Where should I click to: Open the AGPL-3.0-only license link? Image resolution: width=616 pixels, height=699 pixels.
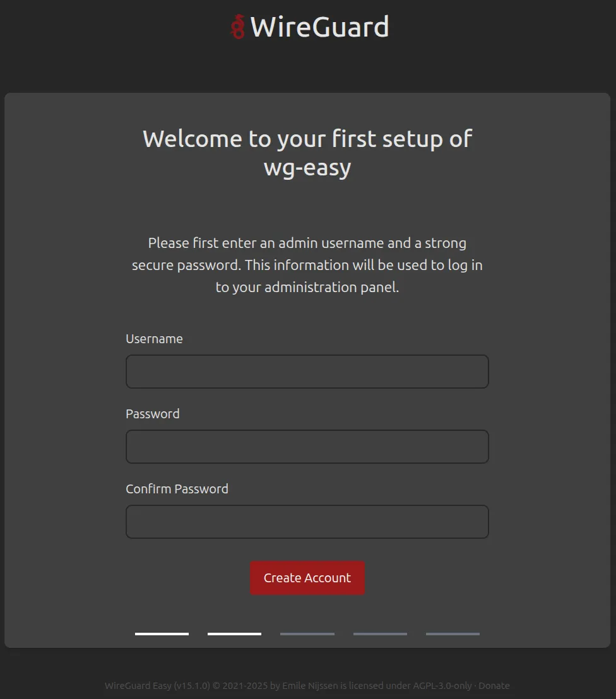(x=442, y=686)
